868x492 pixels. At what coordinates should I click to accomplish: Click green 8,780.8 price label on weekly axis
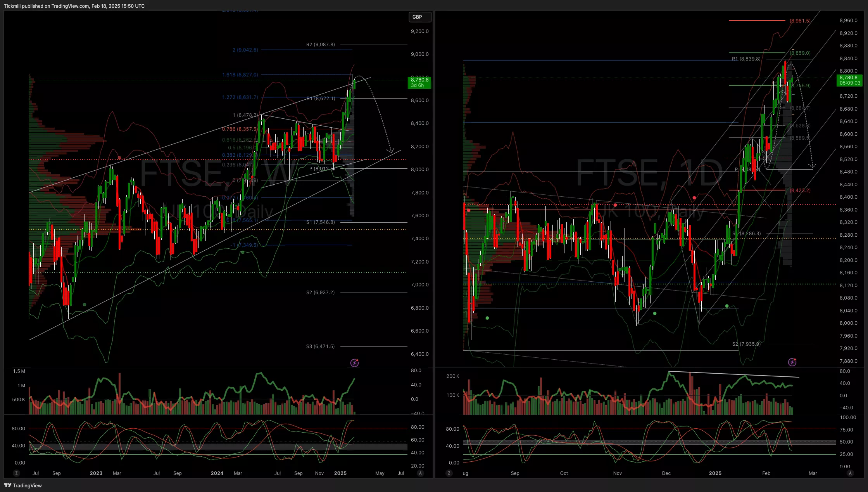pyautogui.click(x=419, y=82)
